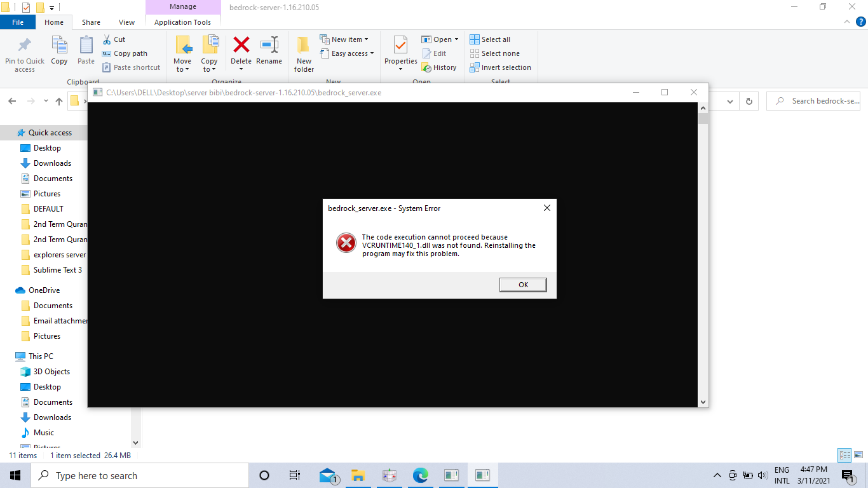Open Sublime Text 3 folder in sidebar
Screen dimensions: 868x488
coord(57,270)
